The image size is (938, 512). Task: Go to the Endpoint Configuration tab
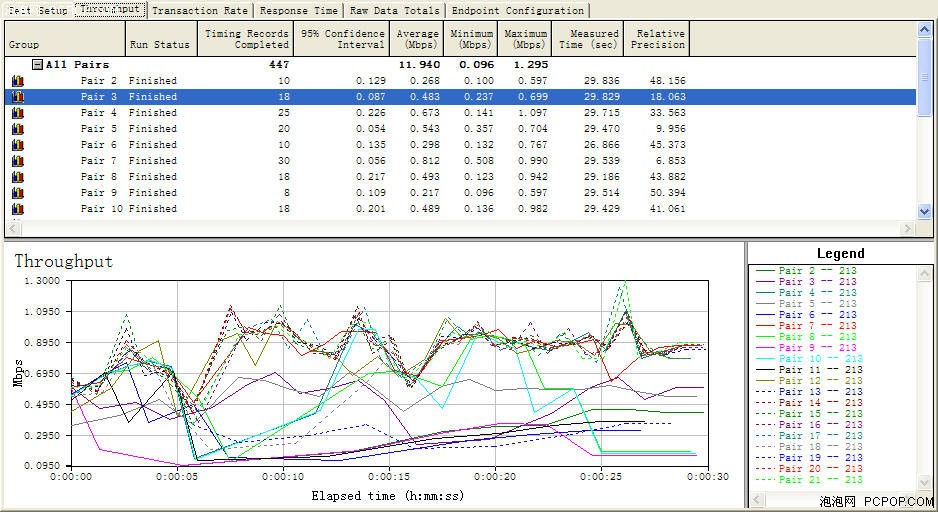click(x=518, y=10)
